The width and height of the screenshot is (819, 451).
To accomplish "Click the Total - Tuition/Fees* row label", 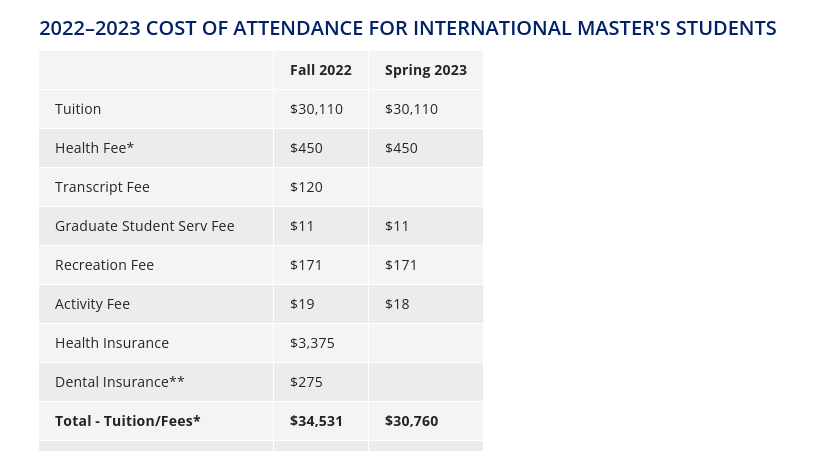I will coord(128,421).
